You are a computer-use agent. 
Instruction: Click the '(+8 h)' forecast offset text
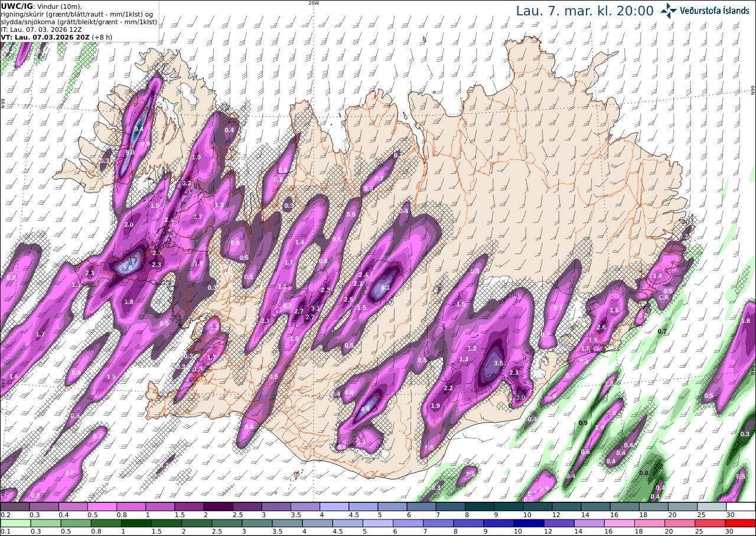coord(102,37)
